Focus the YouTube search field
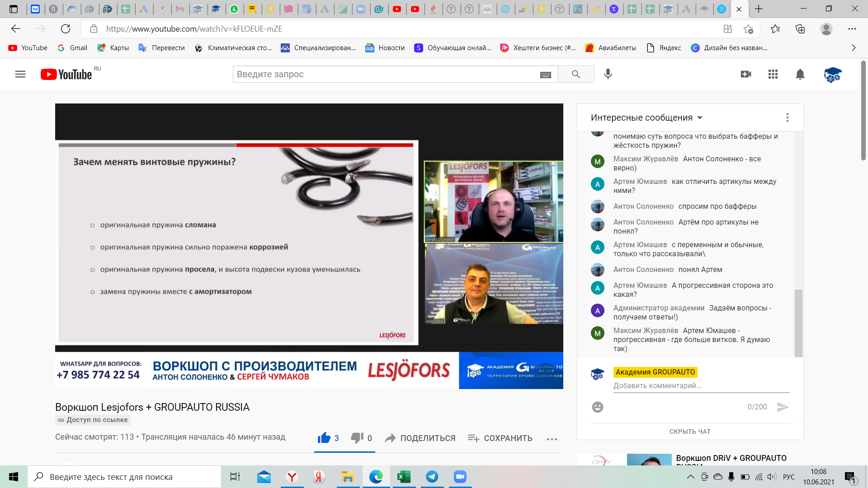 [x=387, y=74]
